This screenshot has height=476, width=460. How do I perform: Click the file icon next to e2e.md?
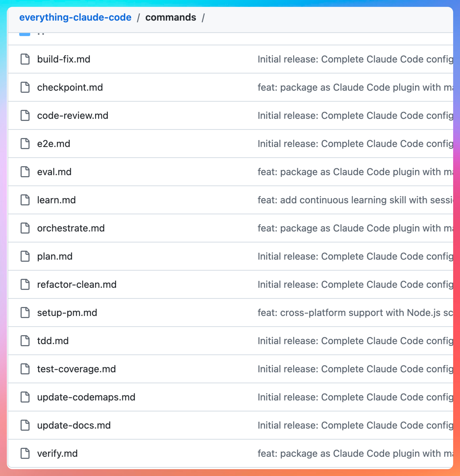(x=25, y=144)
